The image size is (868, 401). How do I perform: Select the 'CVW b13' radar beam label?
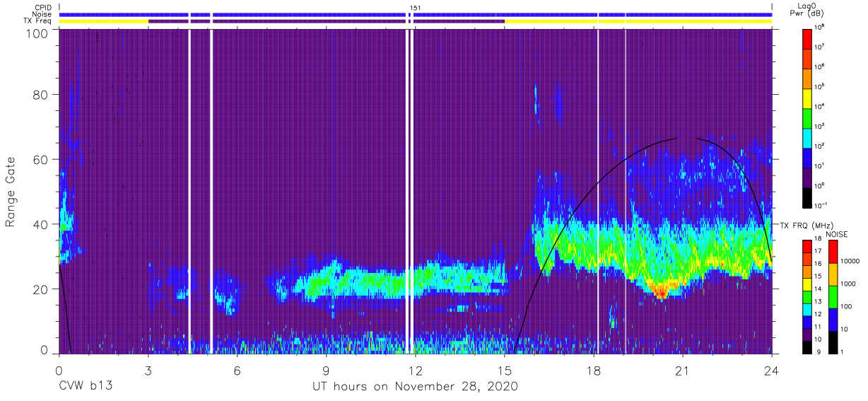(x=86, y=387)
